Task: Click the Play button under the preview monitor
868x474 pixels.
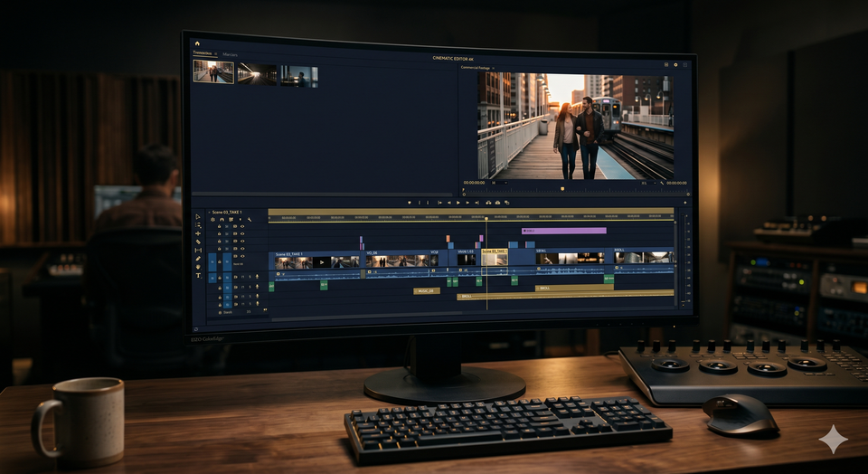Action: click(x=458, y=203)
